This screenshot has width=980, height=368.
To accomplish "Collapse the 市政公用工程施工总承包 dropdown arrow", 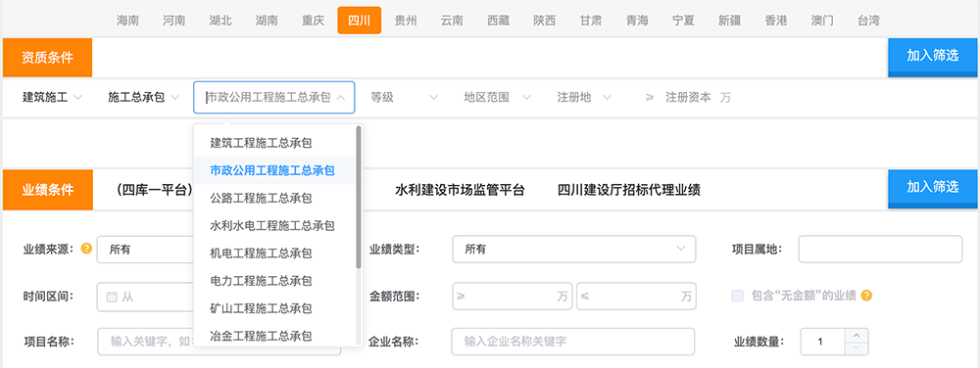I will pos(341,97).
